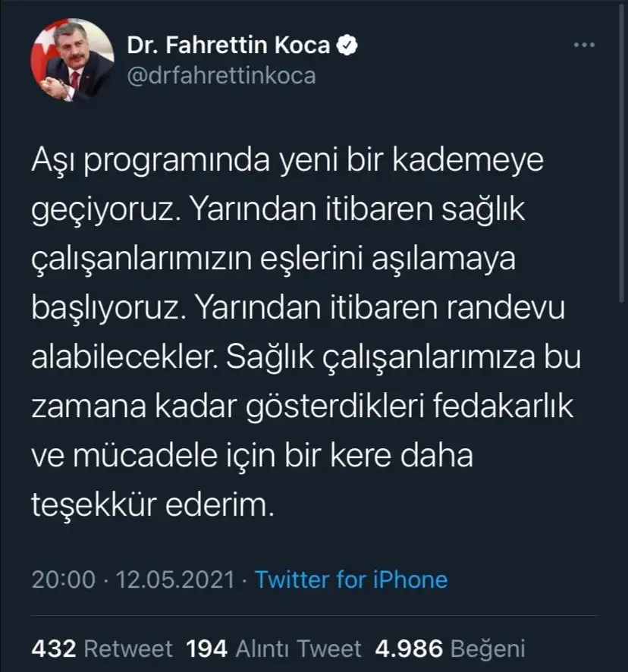
Task: Click the closing words 'teşekkür ederim.'
Action: pos(152,505)
